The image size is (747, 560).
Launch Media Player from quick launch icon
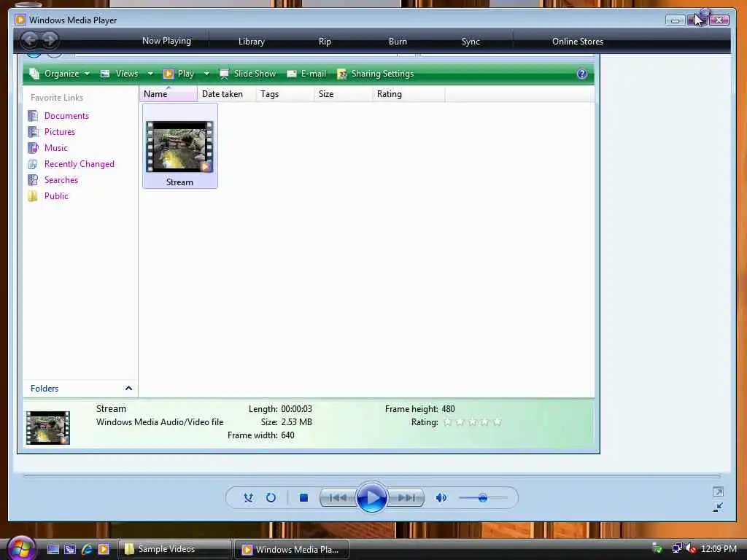104,550
